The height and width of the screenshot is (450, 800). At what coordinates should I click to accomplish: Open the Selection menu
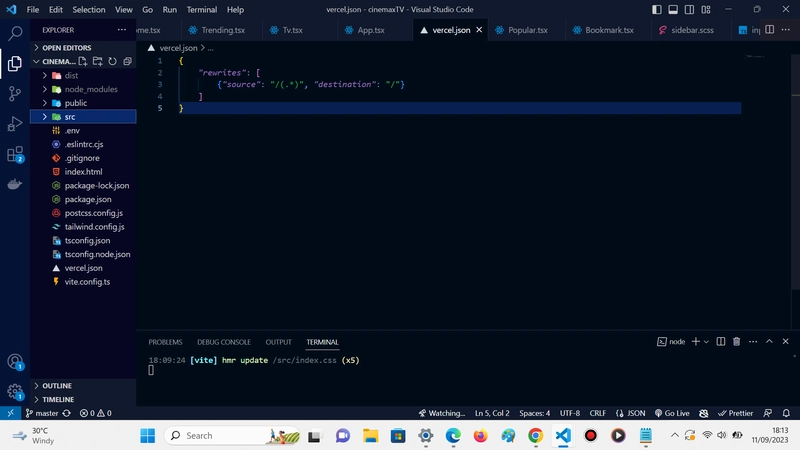[x=88, y=9]
